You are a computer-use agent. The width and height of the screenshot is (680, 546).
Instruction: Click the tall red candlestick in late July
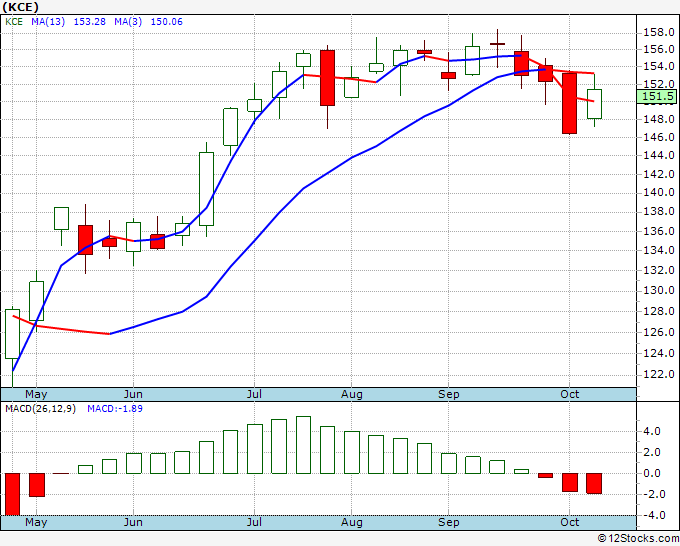(x=327, y=78)
